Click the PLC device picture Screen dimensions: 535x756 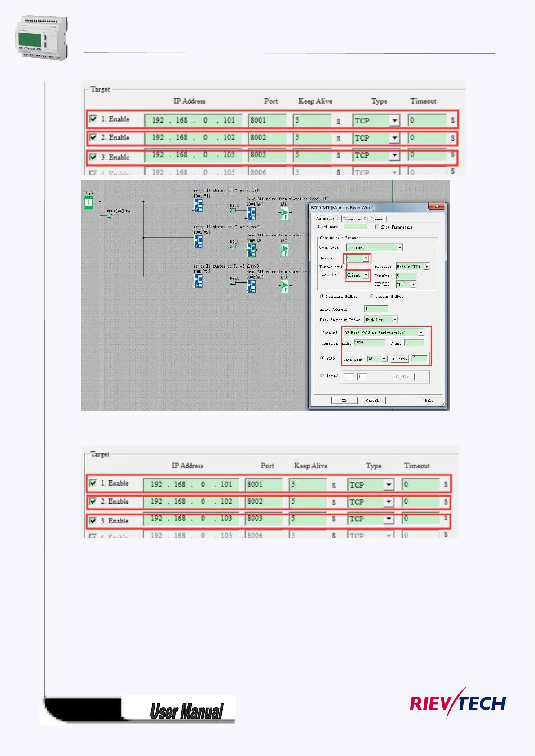(x=41, y=38)
